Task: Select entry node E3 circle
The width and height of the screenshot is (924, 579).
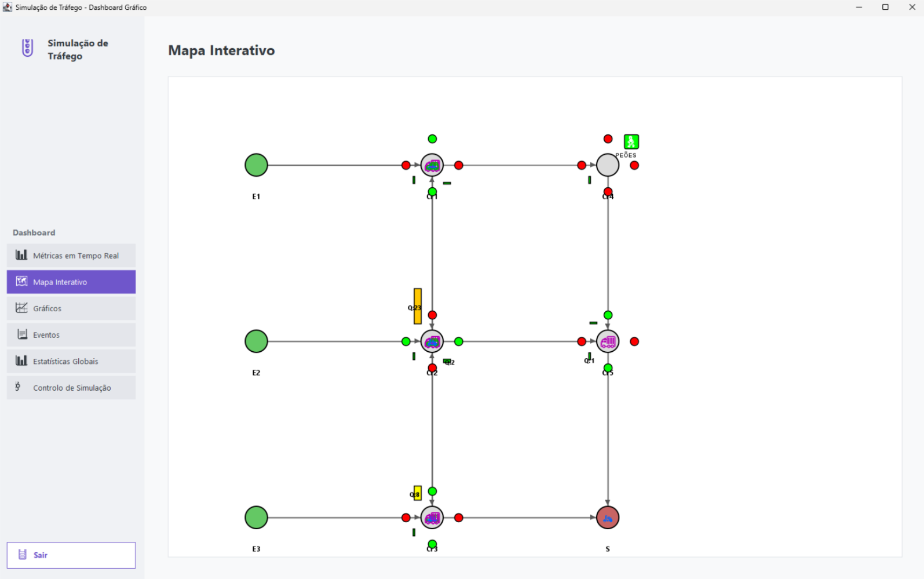Action: [256, 518]
